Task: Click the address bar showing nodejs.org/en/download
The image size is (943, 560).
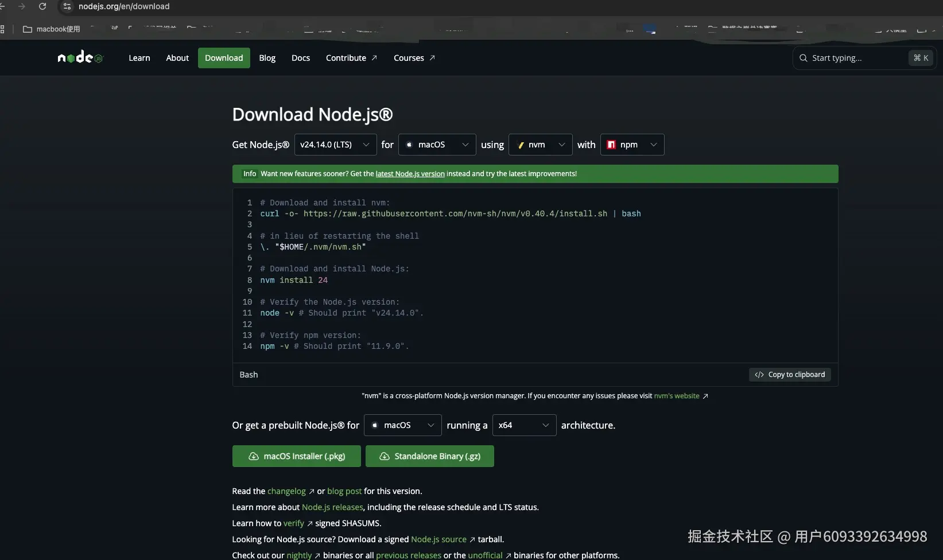Action: coord(124,6)
